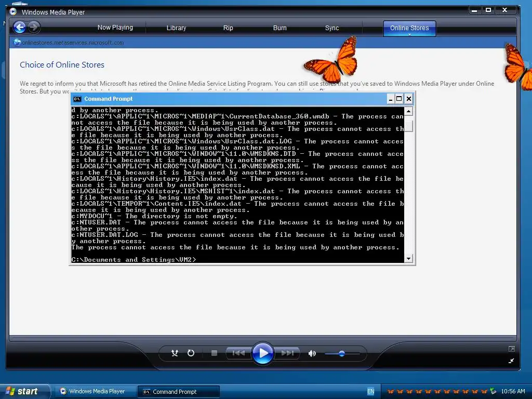
Task: Switch to the Library tab
Action: pyautogui.click(x=176, y=28)
